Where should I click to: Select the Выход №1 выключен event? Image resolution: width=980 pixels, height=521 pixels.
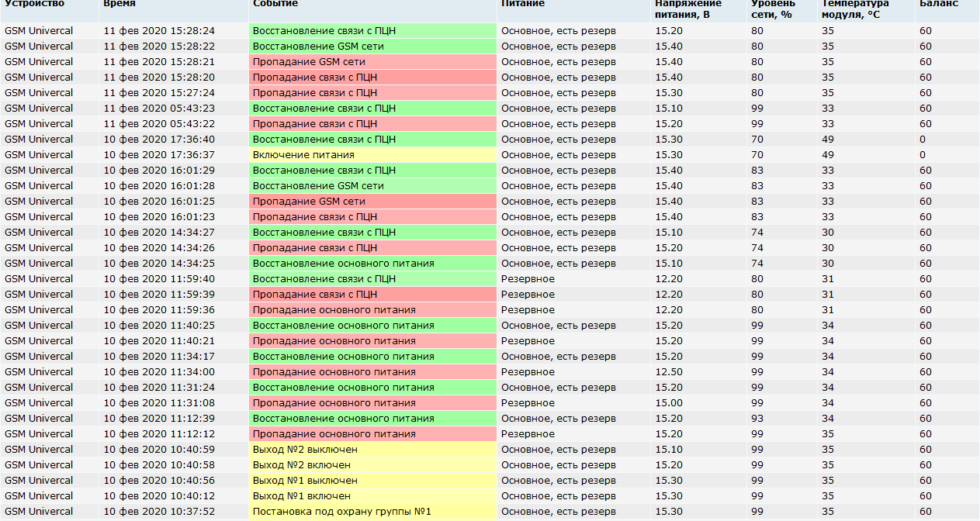point(373,481)
